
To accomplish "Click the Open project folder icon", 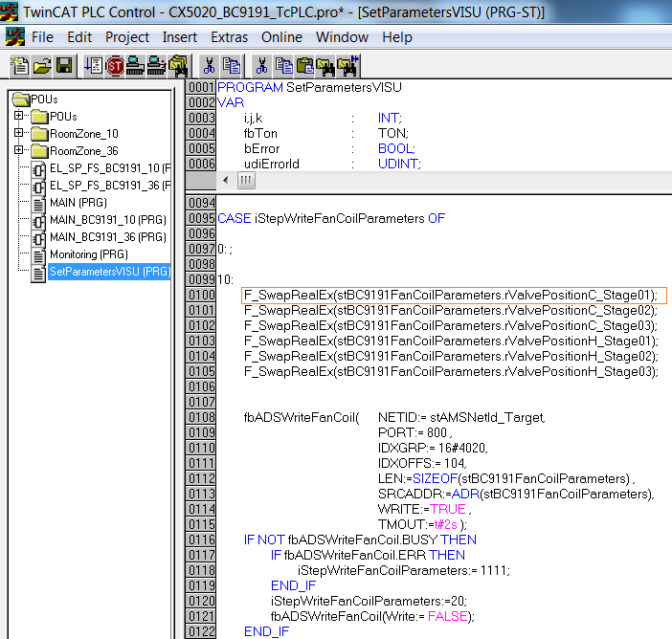I will tap(42, 66).
